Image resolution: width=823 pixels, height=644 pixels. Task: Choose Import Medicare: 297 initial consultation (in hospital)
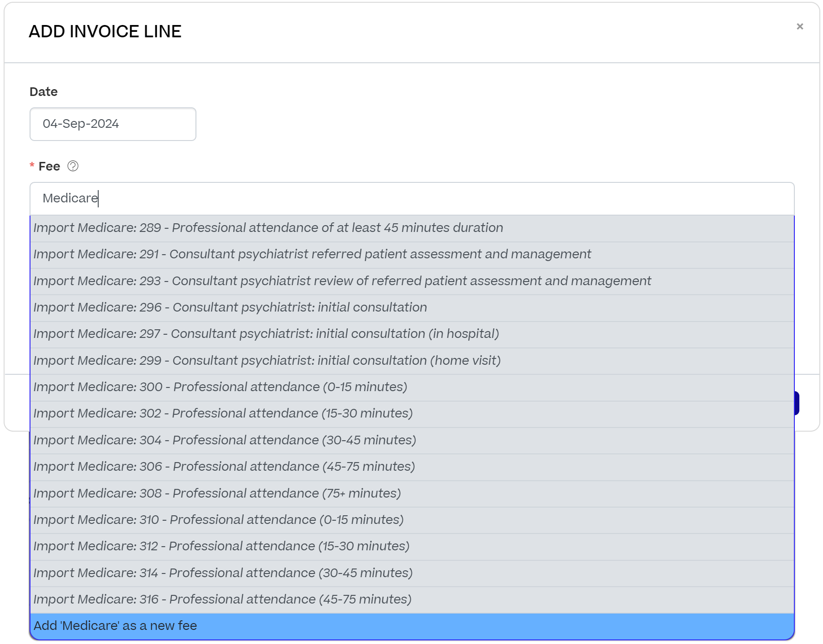click(412, 334)
